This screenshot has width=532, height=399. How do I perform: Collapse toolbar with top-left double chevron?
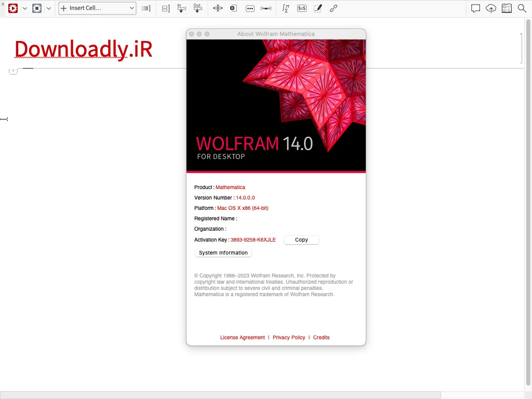pyautogui.click(x=3, y=4)
